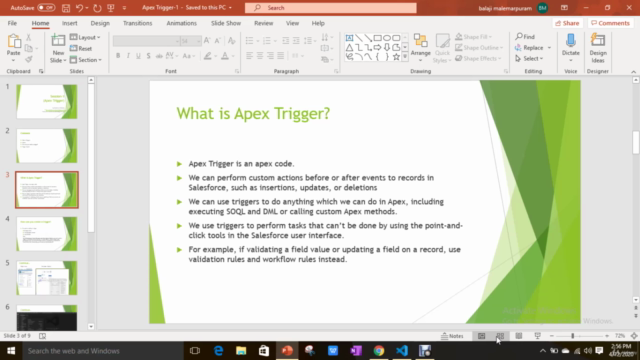Switch to Slide Sorter view
The height and width of the screenshot is (360, 640).
(500, 336)
